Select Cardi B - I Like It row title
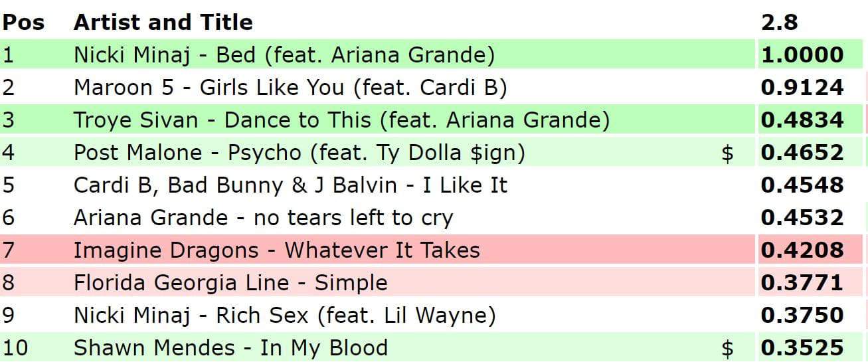This screenshot has width=868, height=364. pyautogui.click(x=290, y=185)
